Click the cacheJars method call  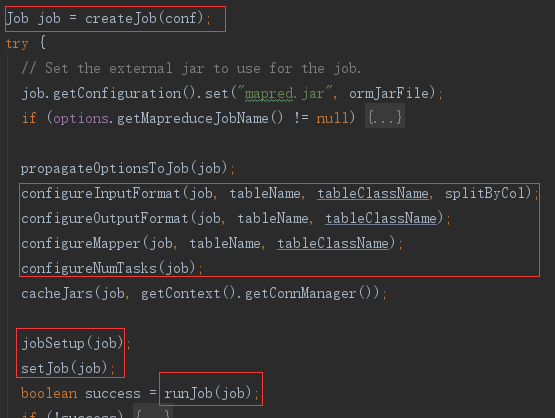[57, 293]
